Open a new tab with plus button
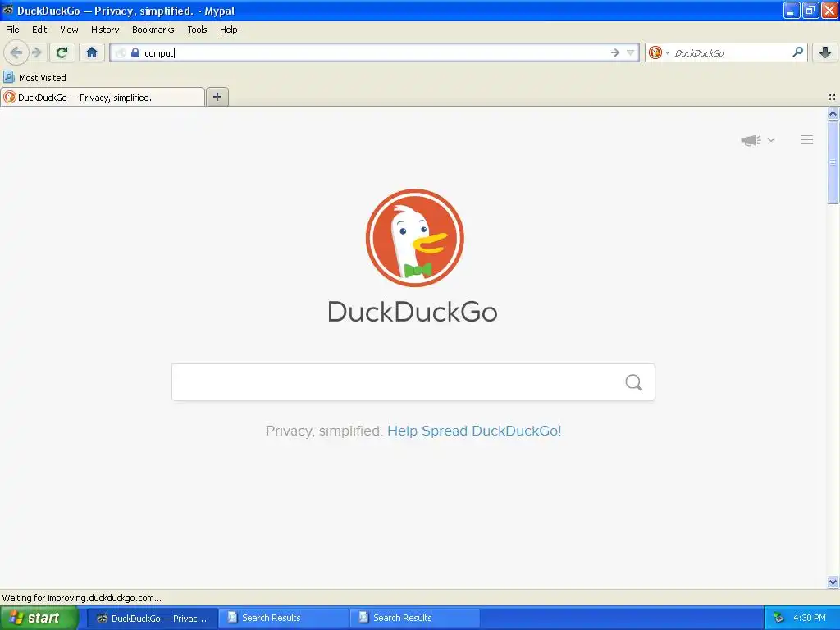The width and height of the screenshot is (840, 630). (217, 97)
